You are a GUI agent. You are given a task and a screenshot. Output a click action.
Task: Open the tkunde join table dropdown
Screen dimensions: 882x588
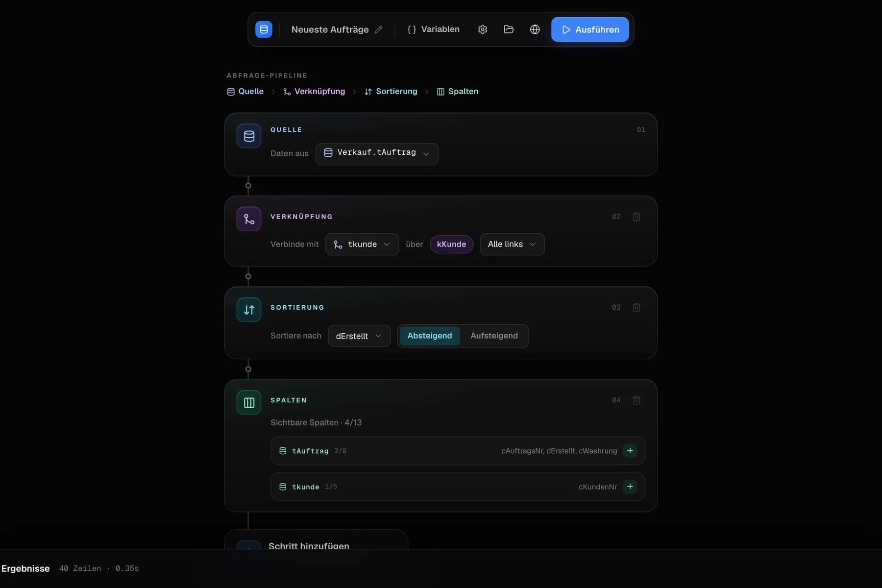point(362,245)
